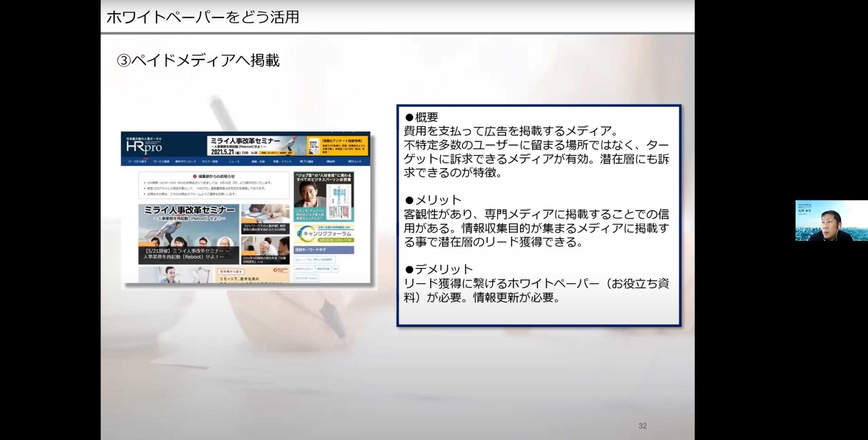The image size is (868, 440).
Task: Click the ●メリット heading
Action: 433,200
